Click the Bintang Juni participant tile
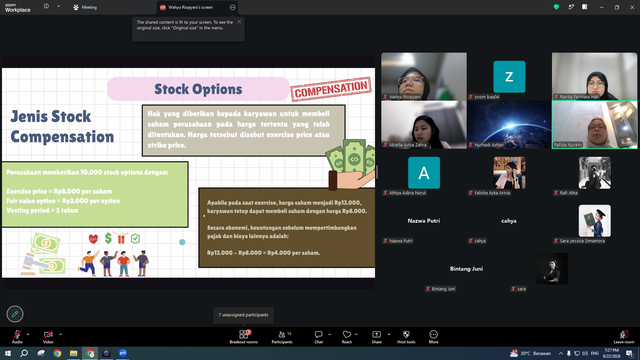 point(467,269)
